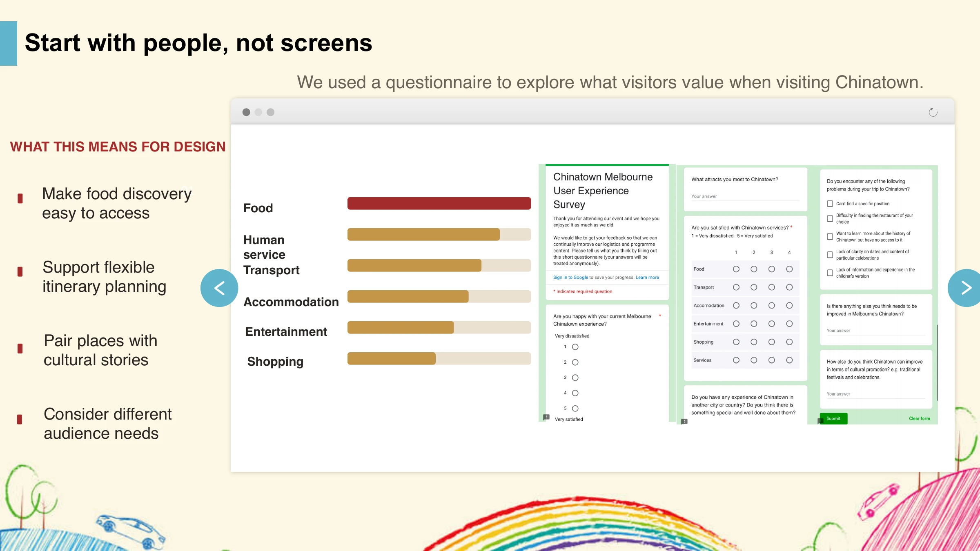
Task: Click answer field for 'needs to be improved'
Action: click(876, 331)
